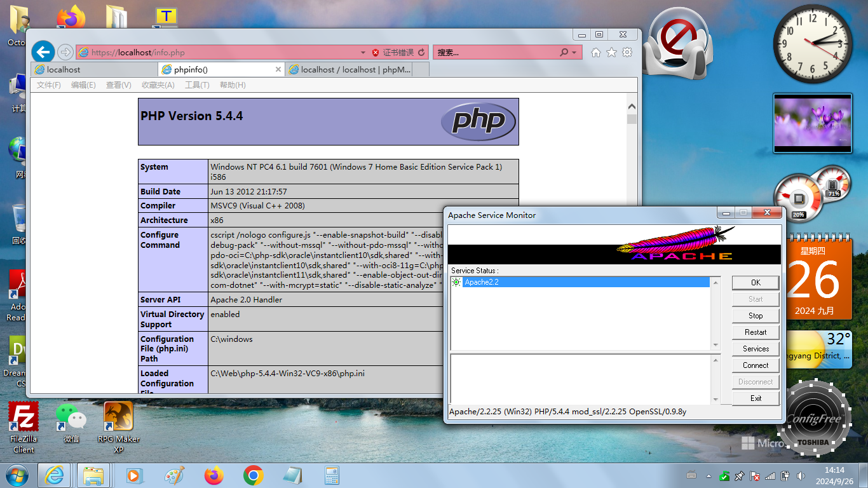Click the 搜索 search box in IE
The image size is (868, 488).
coord(496,53)
